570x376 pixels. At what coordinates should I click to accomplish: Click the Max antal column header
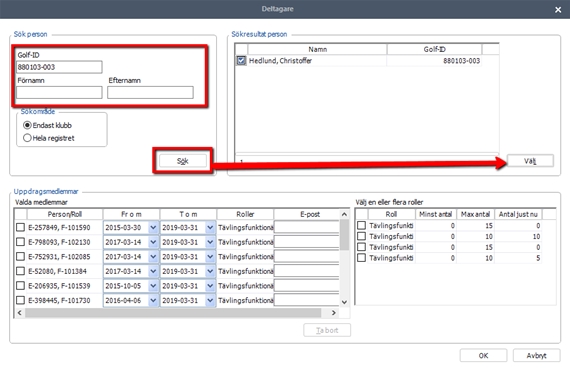pyautogui.click(x=475, y=214)
